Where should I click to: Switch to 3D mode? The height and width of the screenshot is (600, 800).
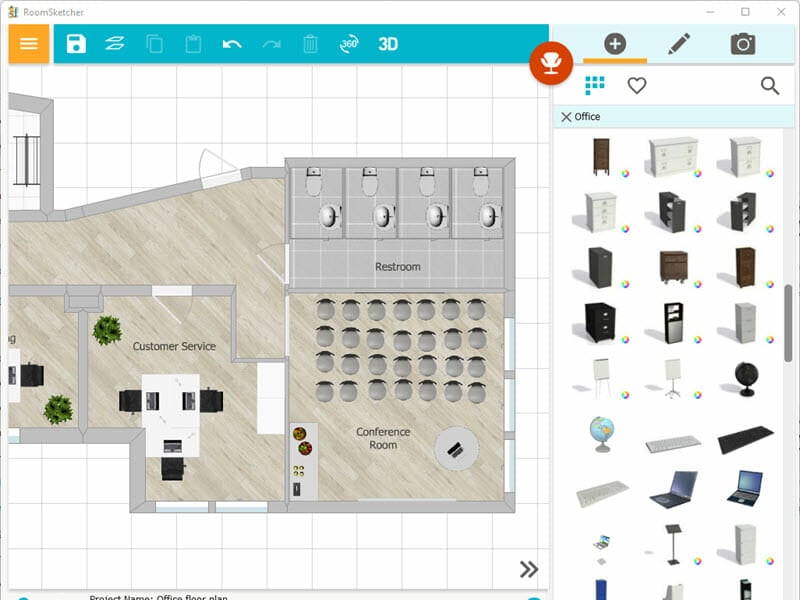pos(388,44)
